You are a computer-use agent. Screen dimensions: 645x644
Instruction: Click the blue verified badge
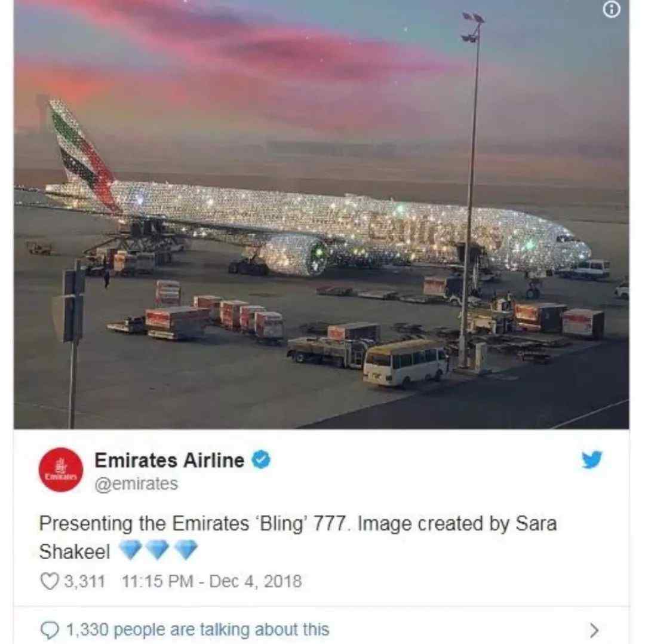pyautogui.click(x=261, y=459)
